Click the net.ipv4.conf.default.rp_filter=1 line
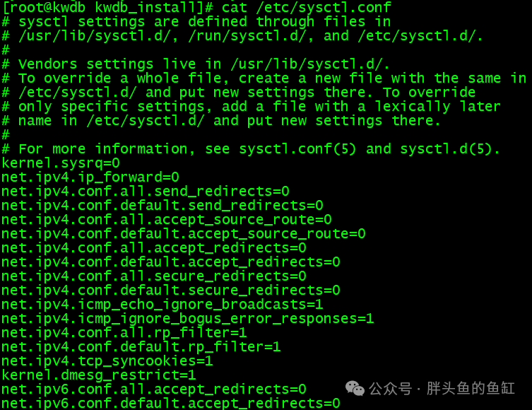532x410 pixels. [x=141, y=346]
